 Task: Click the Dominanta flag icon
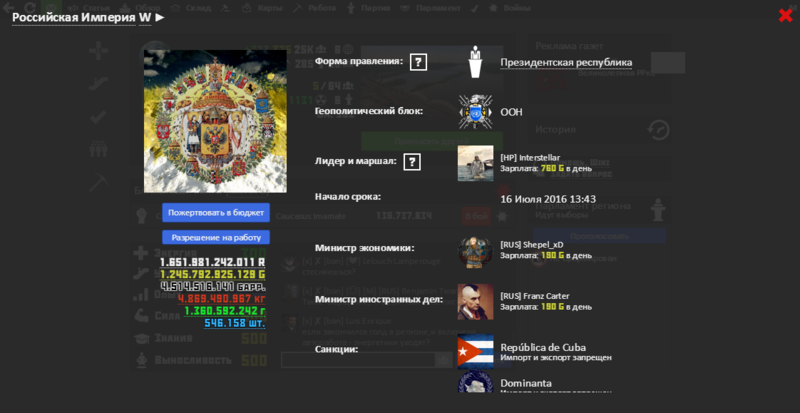(x=475, y=388)
